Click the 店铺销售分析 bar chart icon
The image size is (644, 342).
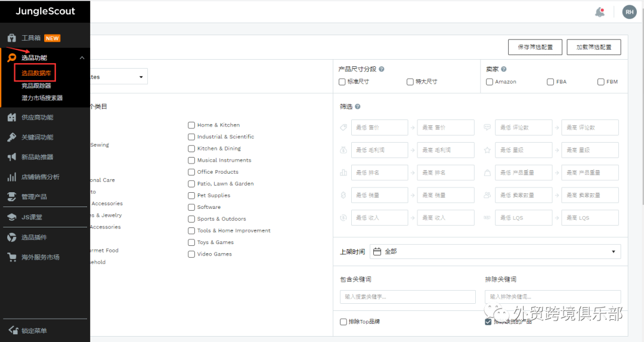(x=11, y=177)
